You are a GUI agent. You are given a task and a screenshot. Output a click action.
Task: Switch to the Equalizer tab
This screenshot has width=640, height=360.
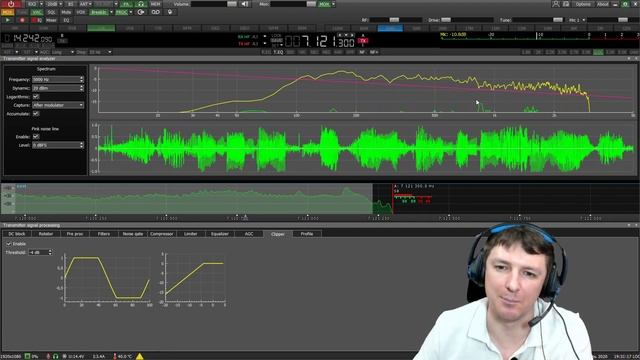pyautogui.click(x=220, y=234)
